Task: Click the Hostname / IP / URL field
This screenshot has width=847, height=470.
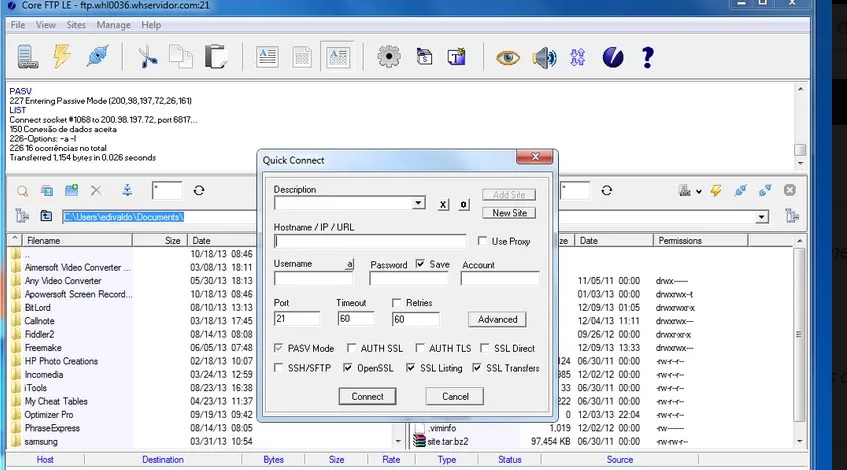Action: [x=369, y=242]
